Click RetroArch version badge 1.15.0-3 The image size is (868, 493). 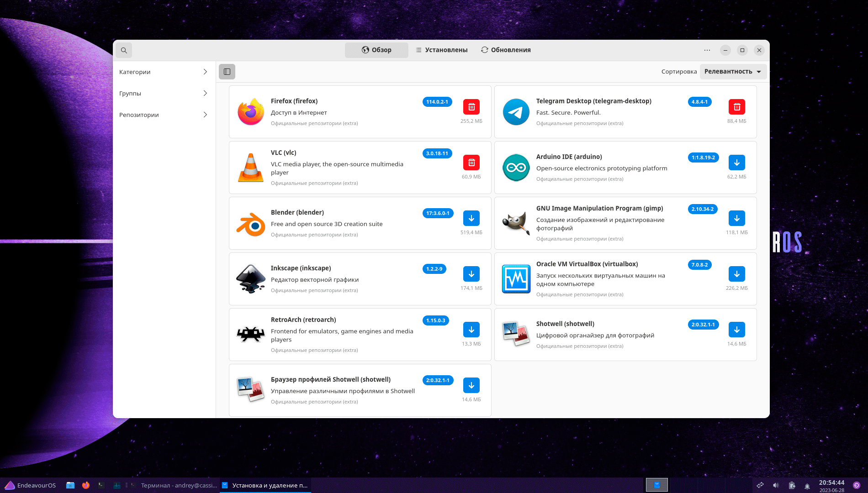coord(436,320)
